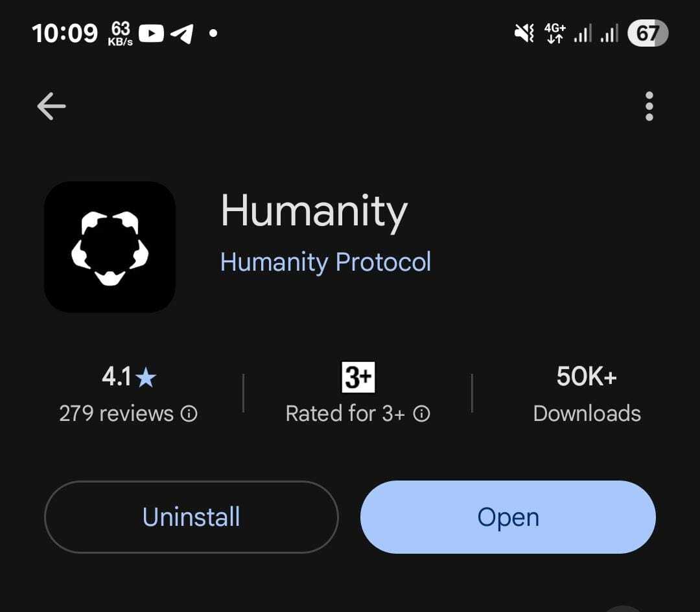Screen dimensions: 700x612
Task: Tap the Rated for 3+ label
Action: (345, 413)
